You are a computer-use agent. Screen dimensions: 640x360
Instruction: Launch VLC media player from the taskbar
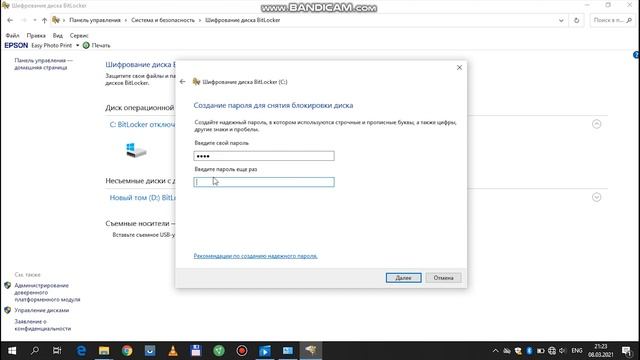coord(173,351)
